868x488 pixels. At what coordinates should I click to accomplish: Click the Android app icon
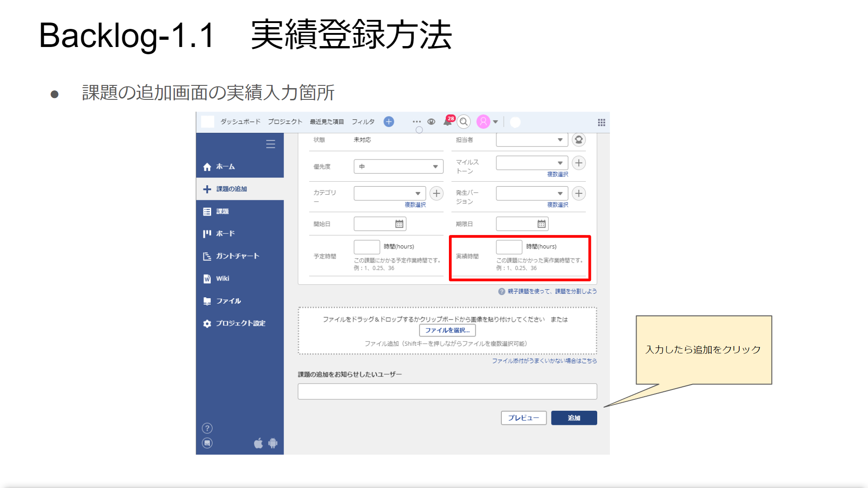pos(273,443)
